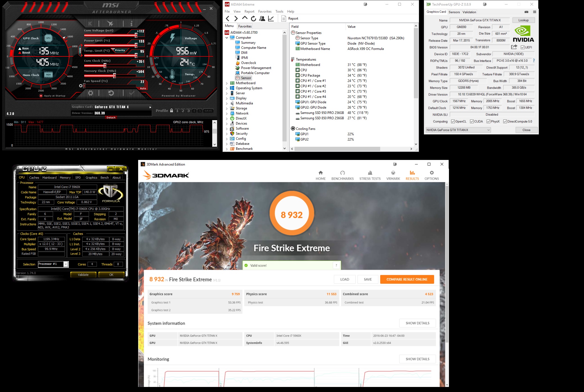Switch to the Graphics tab in CPU-Z
The image size is (584, 392).
tap(92, 178)
